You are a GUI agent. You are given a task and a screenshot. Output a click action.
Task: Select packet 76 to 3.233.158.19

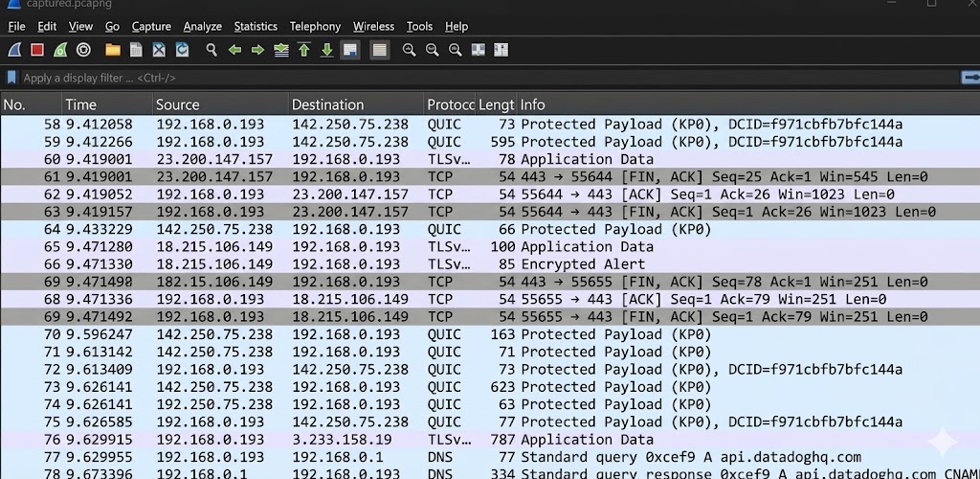coord(490,439)
